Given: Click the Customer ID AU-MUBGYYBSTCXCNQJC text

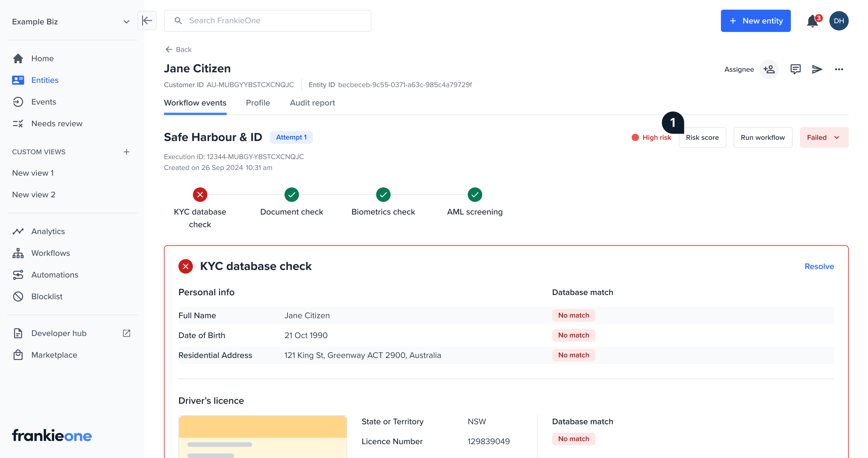Looking at the screenshot, I should [x=229, y=85].
